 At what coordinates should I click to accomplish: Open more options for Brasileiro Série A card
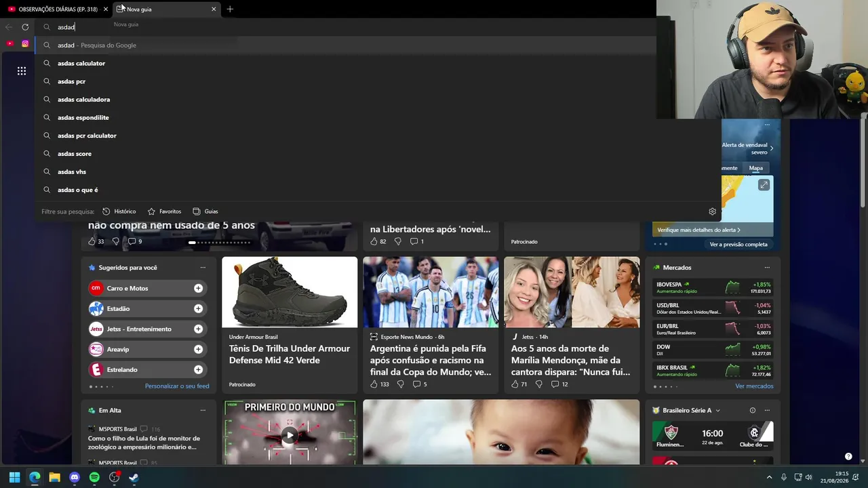click(767, 410)
